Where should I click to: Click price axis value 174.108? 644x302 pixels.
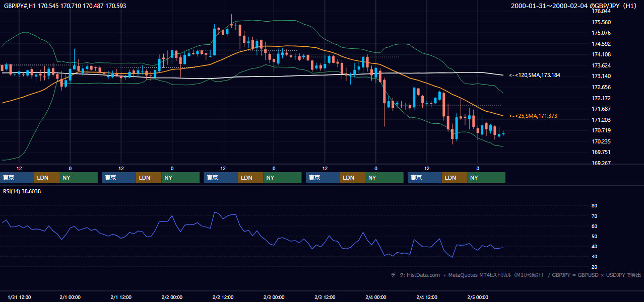pos(601,55)
